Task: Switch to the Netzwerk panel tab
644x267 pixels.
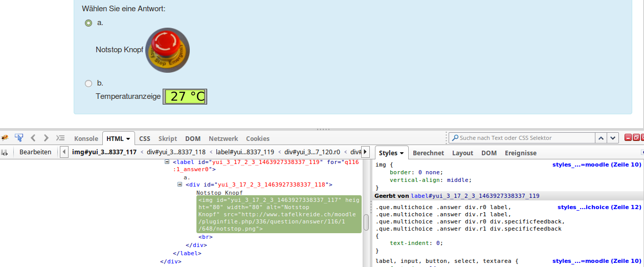Action: 223,138
